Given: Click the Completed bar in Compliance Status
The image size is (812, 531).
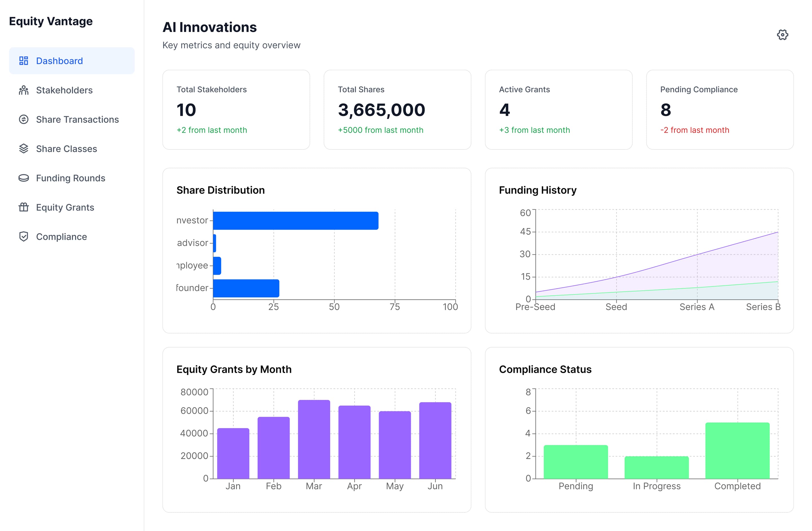Looking at the screenshot, I should 737,450.
